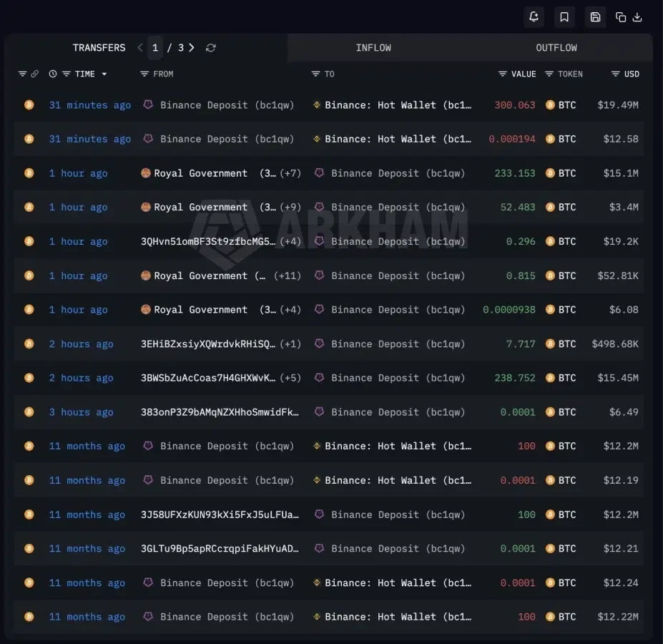Open the FROM column filter

coord(144,74)
